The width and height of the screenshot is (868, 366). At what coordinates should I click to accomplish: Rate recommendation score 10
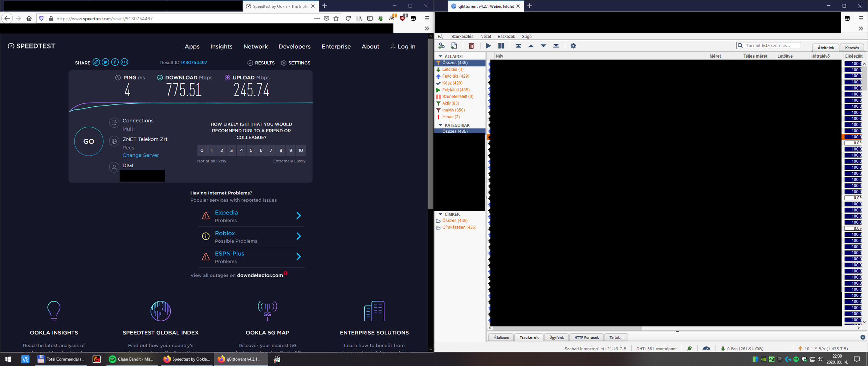coord(301,150)
